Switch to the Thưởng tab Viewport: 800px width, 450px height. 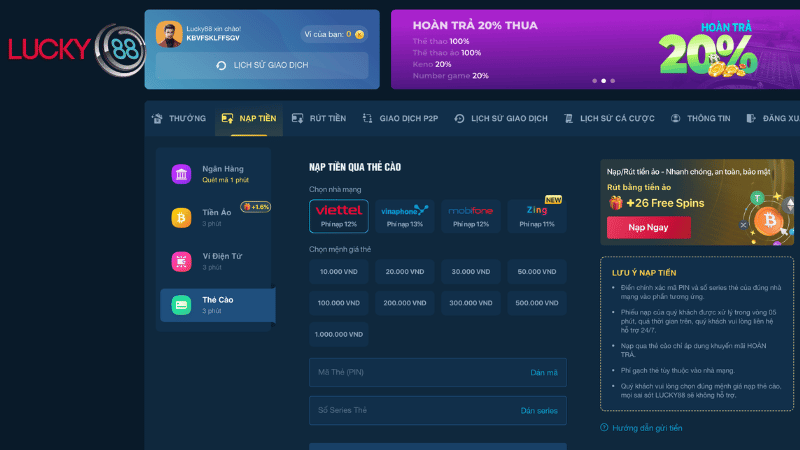coord(179,118)
